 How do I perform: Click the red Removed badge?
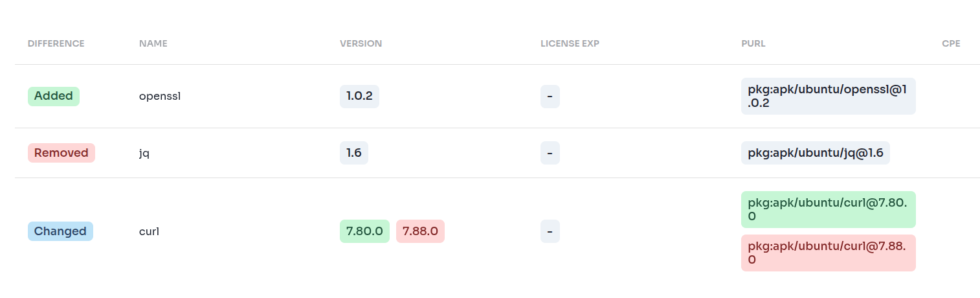click(x=61, y=153)
